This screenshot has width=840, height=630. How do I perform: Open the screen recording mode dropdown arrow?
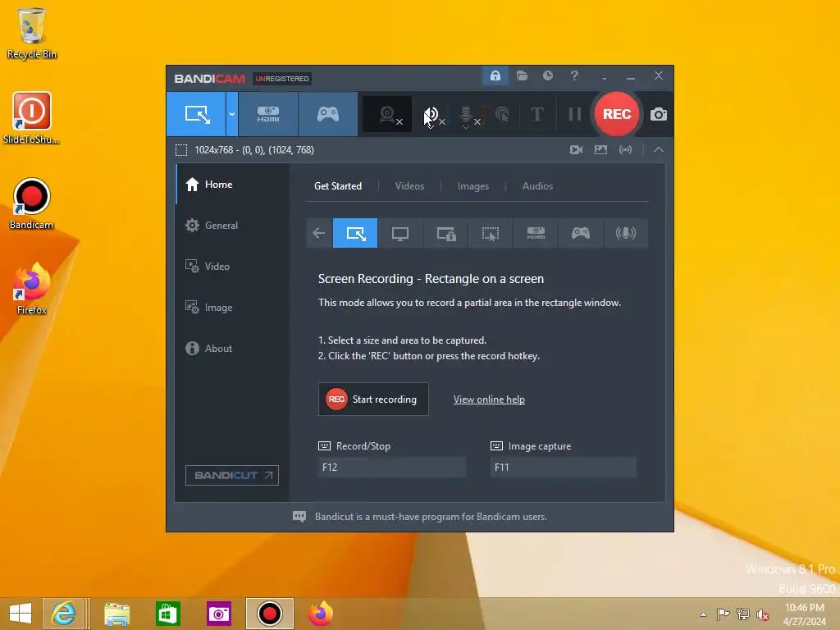click(232, 114)
